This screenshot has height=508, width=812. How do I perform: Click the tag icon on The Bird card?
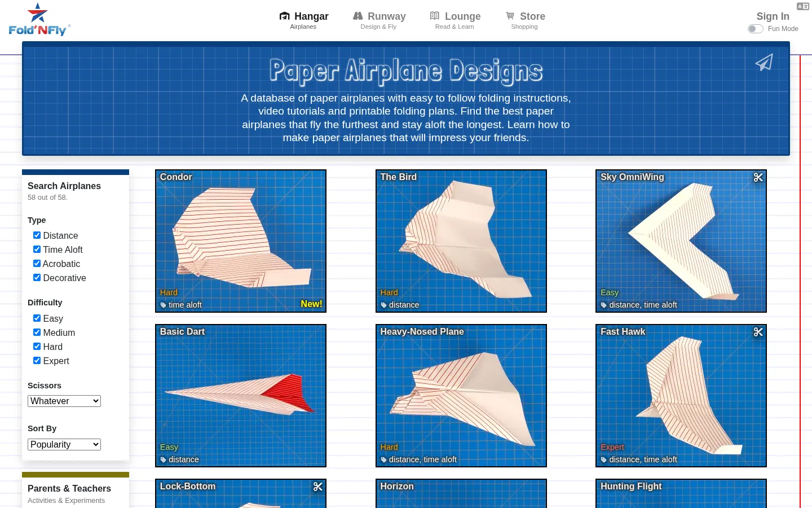[x=383, y=305]
